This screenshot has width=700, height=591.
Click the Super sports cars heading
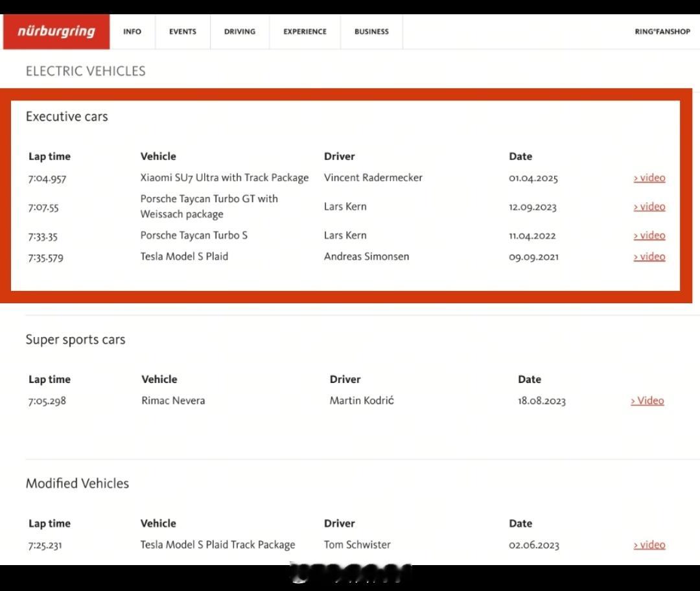pos(75,340)
